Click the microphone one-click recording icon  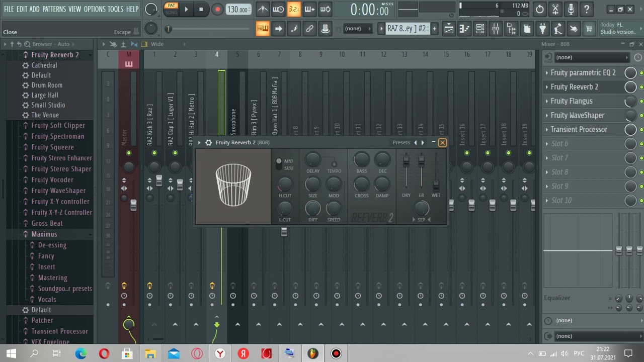point(571,9)
